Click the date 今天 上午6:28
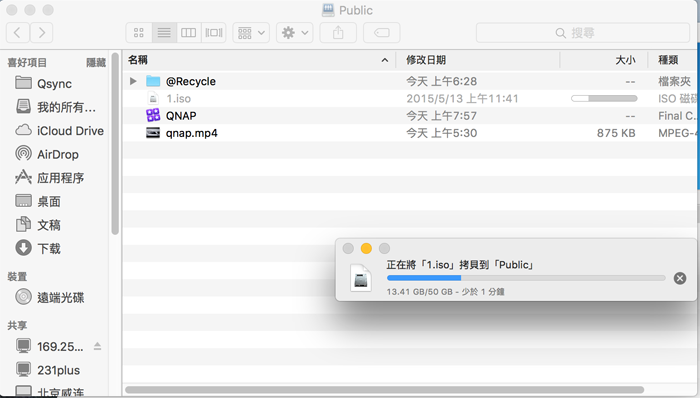Screen dimensions: 700x398 [x=441, y=81]
